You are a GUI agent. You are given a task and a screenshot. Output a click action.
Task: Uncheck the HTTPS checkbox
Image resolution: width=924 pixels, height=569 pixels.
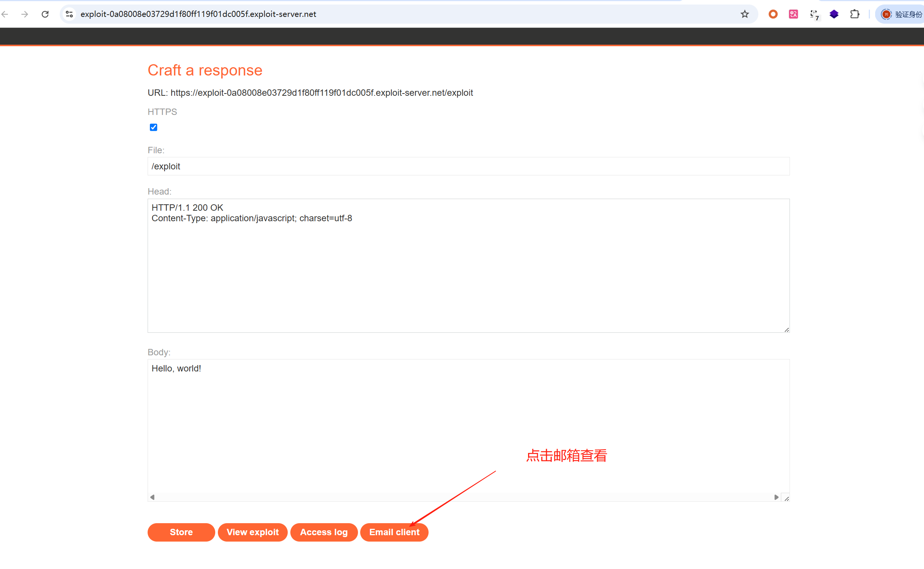click(x=154, y=127)
